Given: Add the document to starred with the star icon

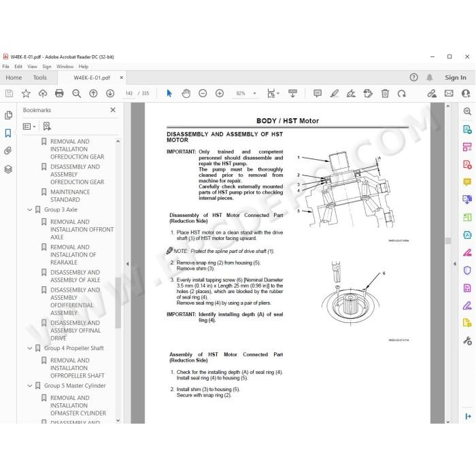Looking at the screenshot, I should pyautogui.click(x=26, y=94).
